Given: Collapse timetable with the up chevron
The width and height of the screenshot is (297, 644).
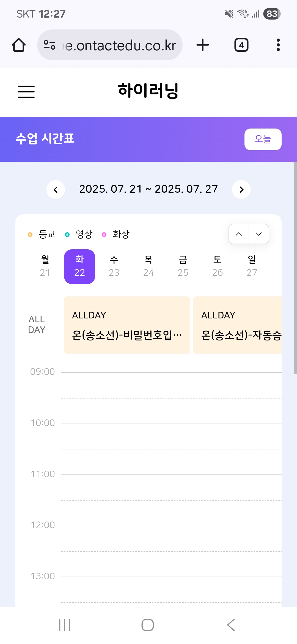Looking at the screenshot, I should tap(239, 234).
